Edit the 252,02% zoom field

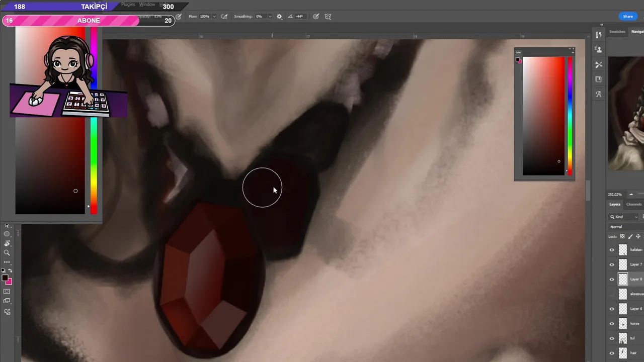[614, 194]
